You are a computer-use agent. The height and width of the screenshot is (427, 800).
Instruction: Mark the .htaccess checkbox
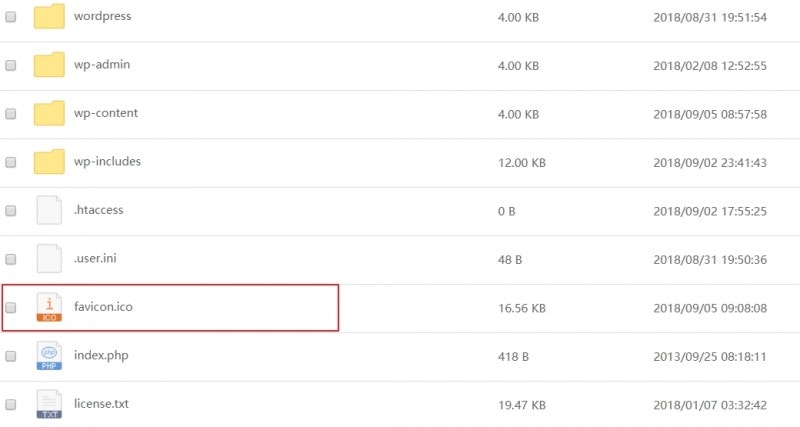[11, 211]
